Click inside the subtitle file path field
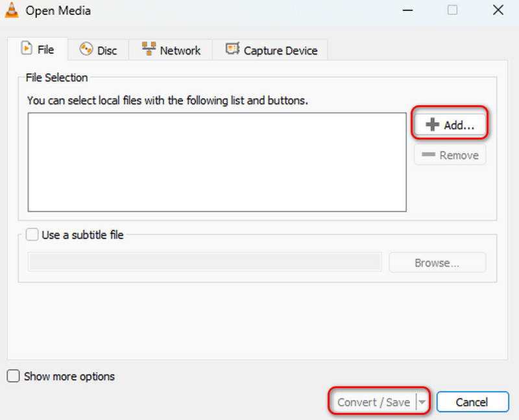Image resolution: width=519 pixels, height=420 pixels. pos(204,262)
